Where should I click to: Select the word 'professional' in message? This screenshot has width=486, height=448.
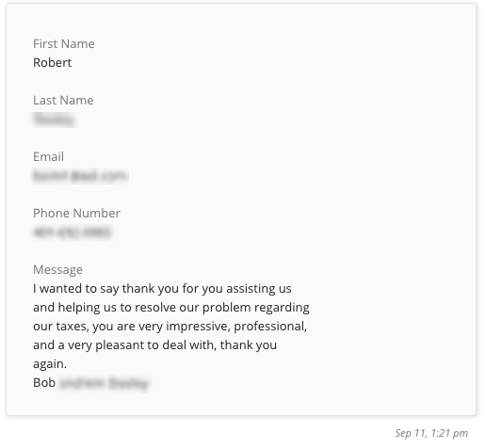click(x=270, y=327)
